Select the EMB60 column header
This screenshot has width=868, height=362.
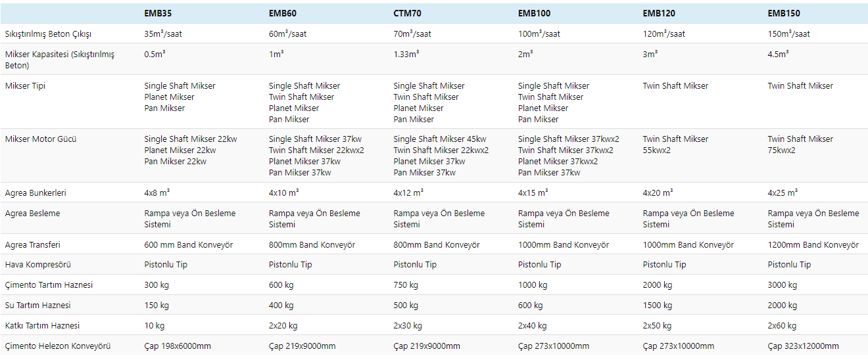[283, 13]
